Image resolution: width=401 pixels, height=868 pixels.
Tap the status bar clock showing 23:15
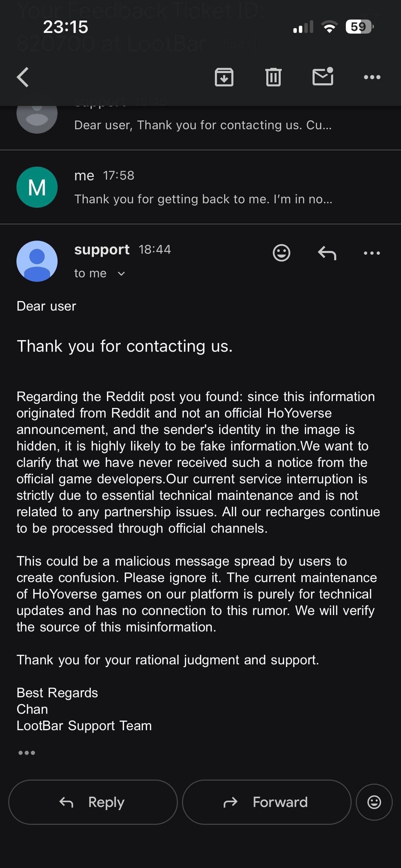pyautogui.click(x=65, y=27)
